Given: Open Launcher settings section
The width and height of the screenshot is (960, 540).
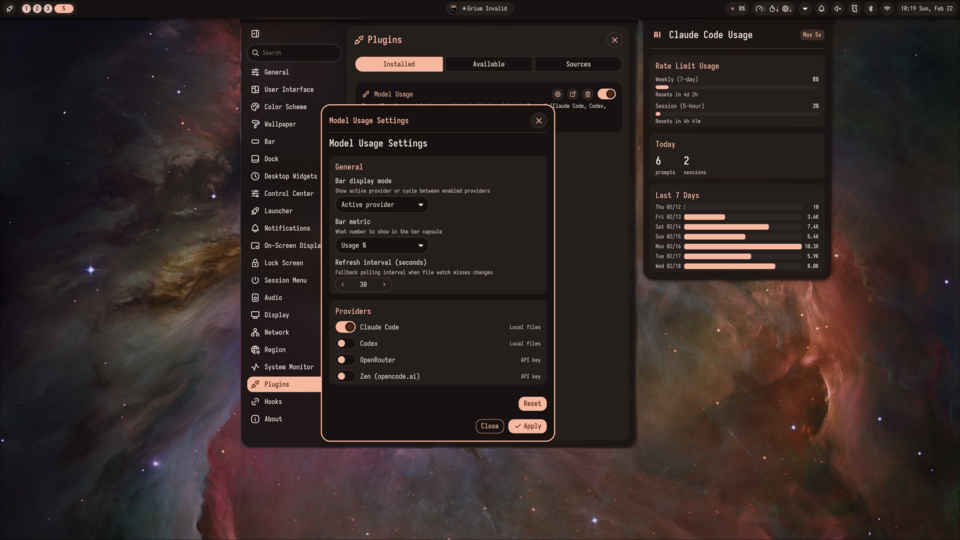Looking at the screenshot, I should pos(284,211).
